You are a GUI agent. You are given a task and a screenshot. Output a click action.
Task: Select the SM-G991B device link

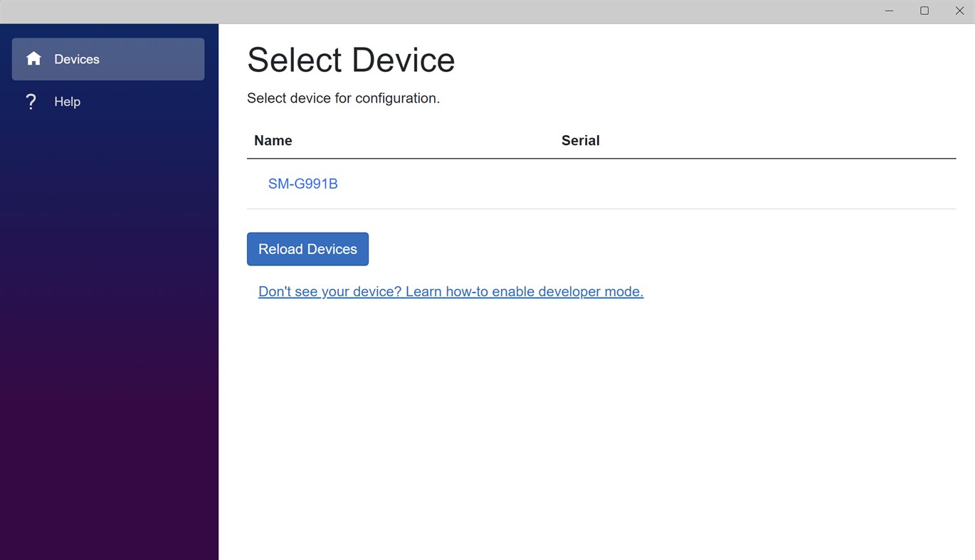point(302,184)
